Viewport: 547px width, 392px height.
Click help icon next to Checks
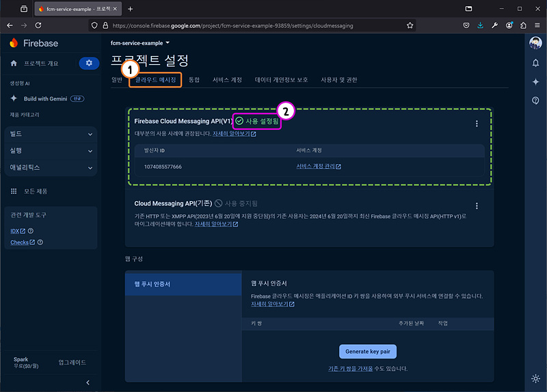click(x=40, y=242)
